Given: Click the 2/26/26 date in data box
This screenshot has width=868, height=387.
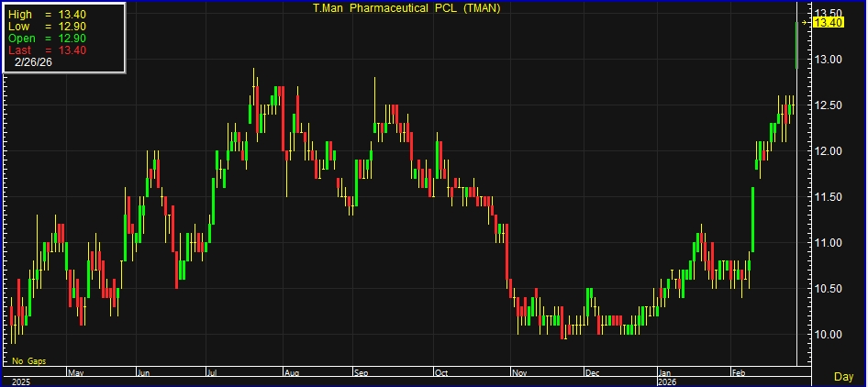Looking at the screenshot, I should 33,63.
